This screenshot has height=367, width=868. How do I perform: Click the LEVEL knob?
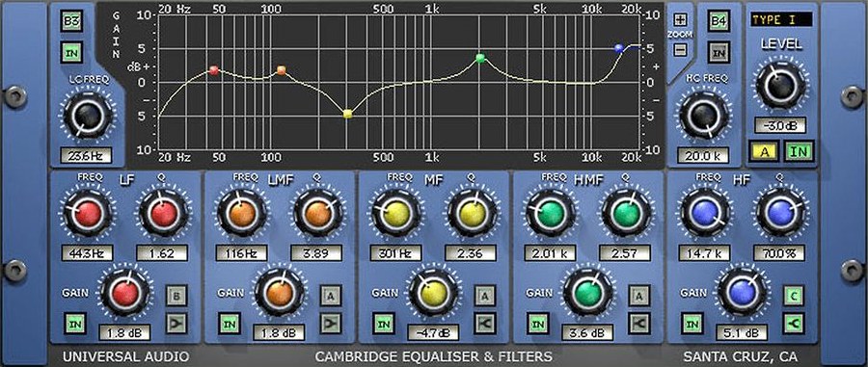pos(780,84)
